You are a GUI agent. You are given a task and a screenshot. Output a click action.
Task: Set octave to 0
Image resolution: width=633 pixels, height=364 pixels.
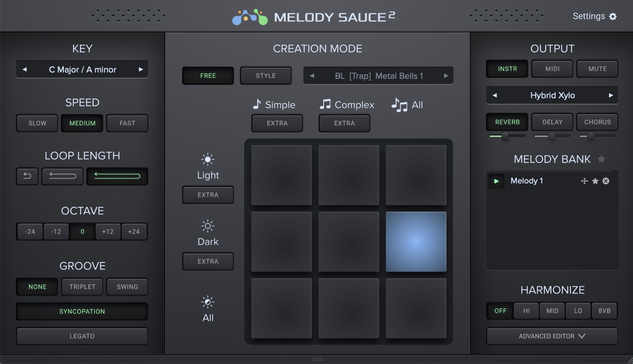(82, 232)
